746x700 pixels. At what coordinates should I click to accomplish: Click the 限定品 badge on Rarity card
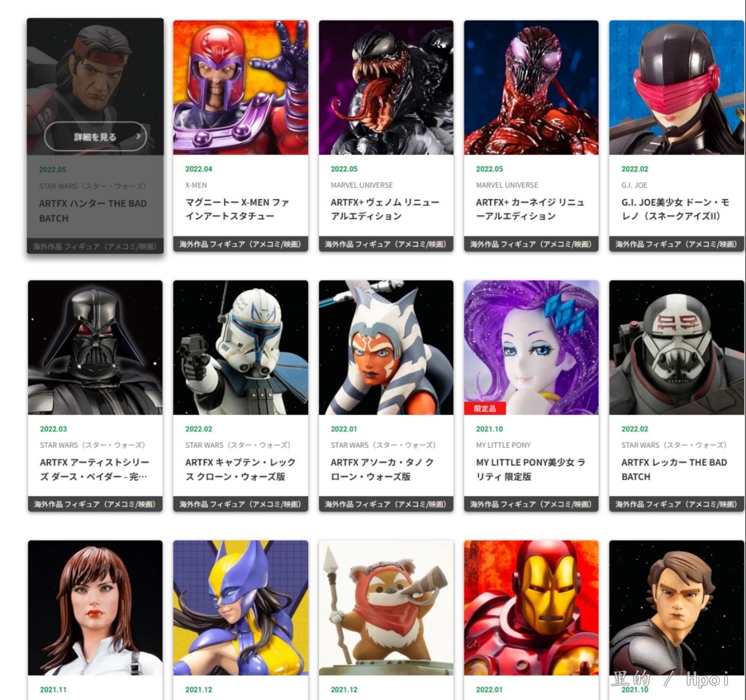click(x=485, y=408)
